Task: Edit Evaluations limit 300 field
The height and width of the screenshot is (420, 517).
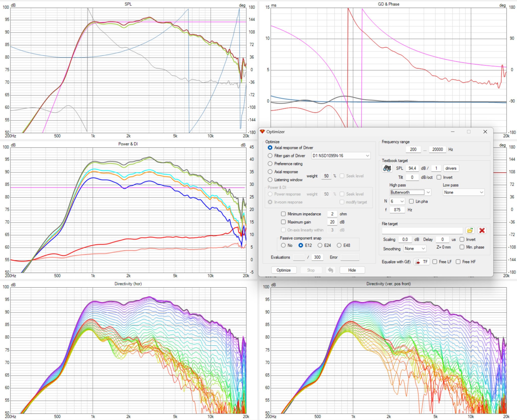Action: [x=317, y=257]
